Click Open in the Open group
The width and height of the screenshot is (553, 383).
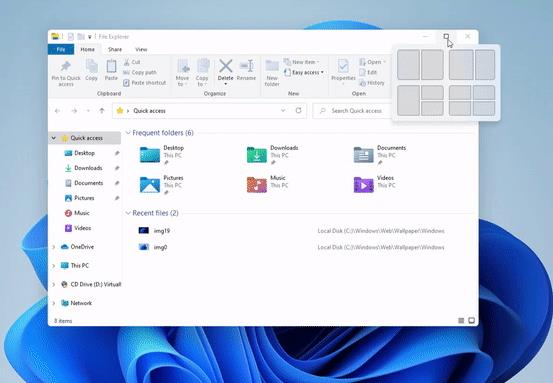372,62
